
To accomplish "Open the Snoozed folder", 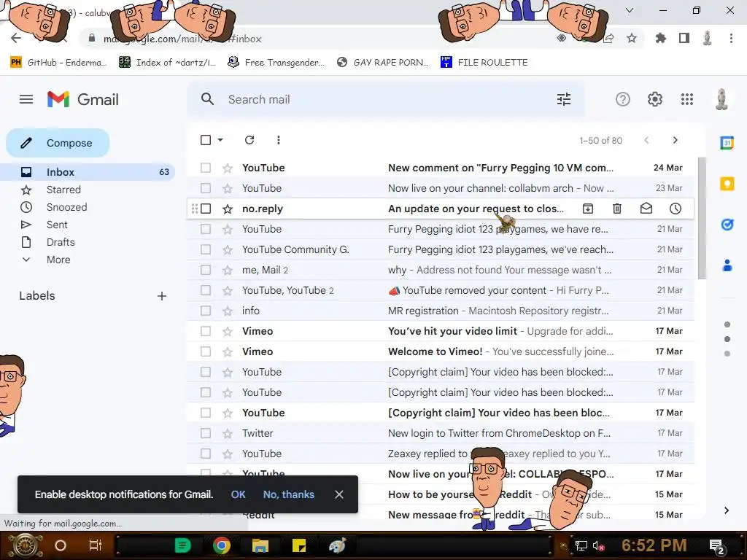I will (x=66, y=207).
